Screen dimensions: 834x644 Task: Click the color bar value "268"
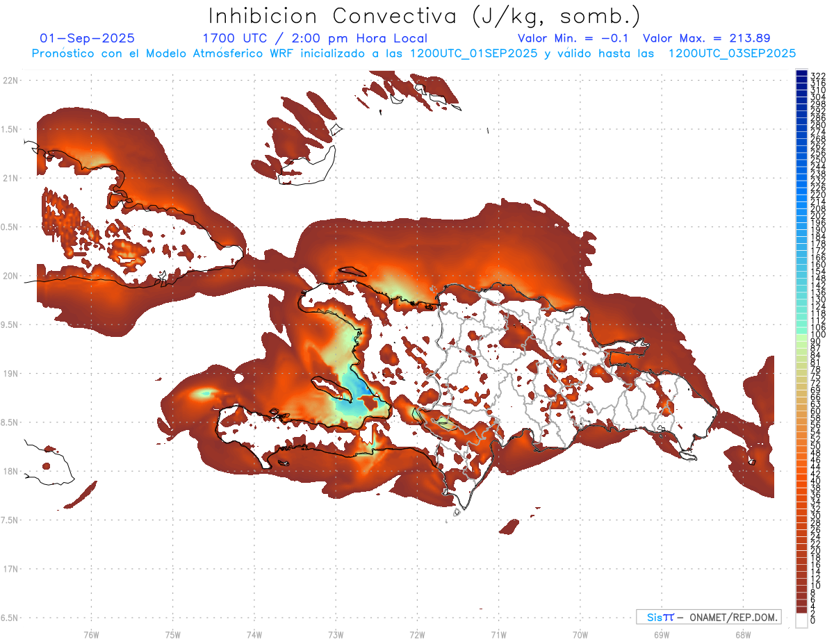[x=818, y=139]
